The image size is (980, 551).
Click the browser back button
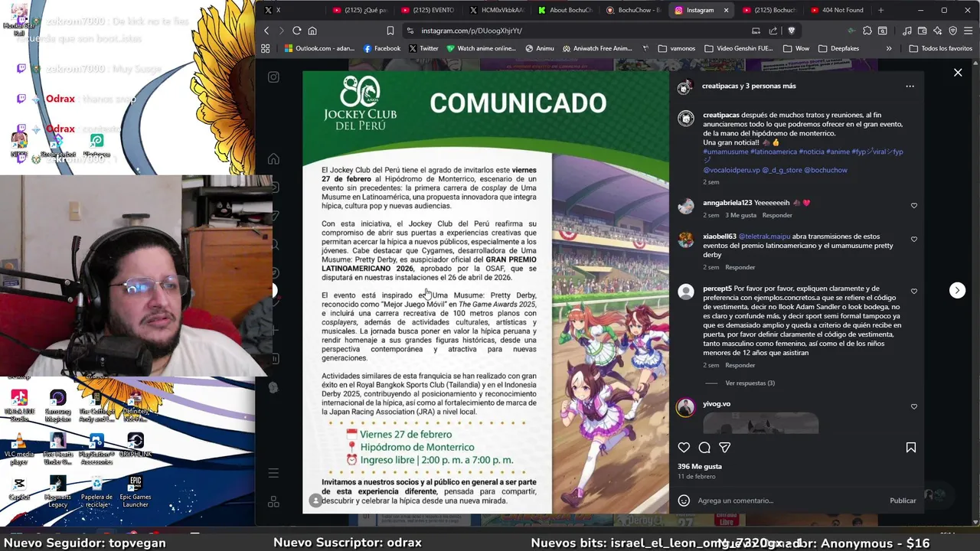(266, 31)
